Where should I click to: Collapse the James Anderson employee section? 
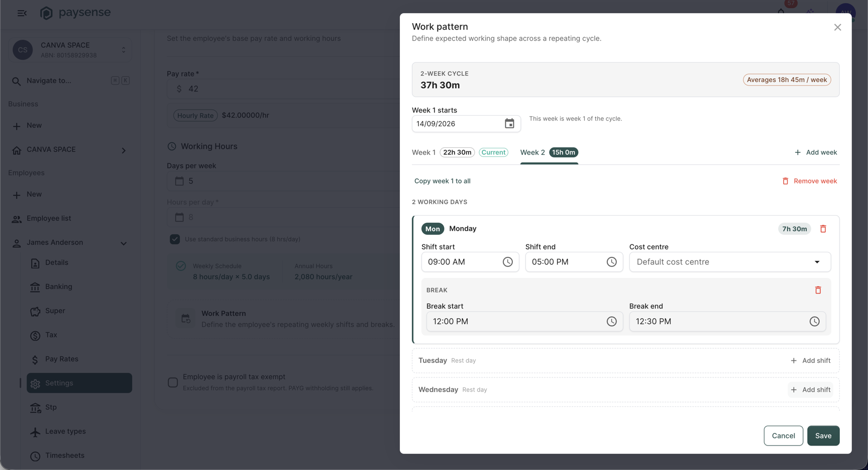tap(124, 243)
